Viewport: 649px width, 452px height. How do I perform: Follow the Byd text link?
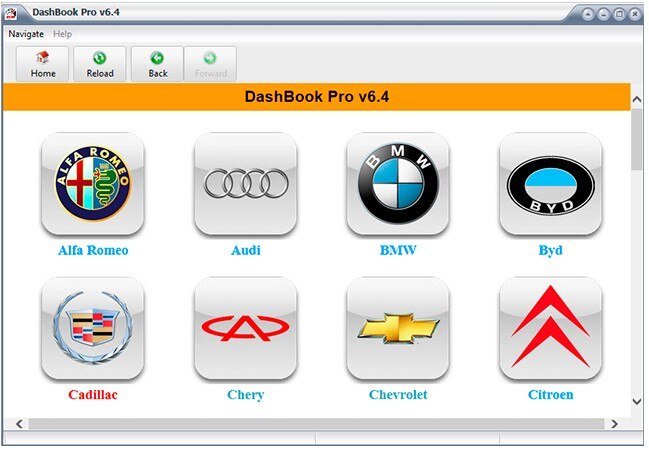click(x=550, y=251)
